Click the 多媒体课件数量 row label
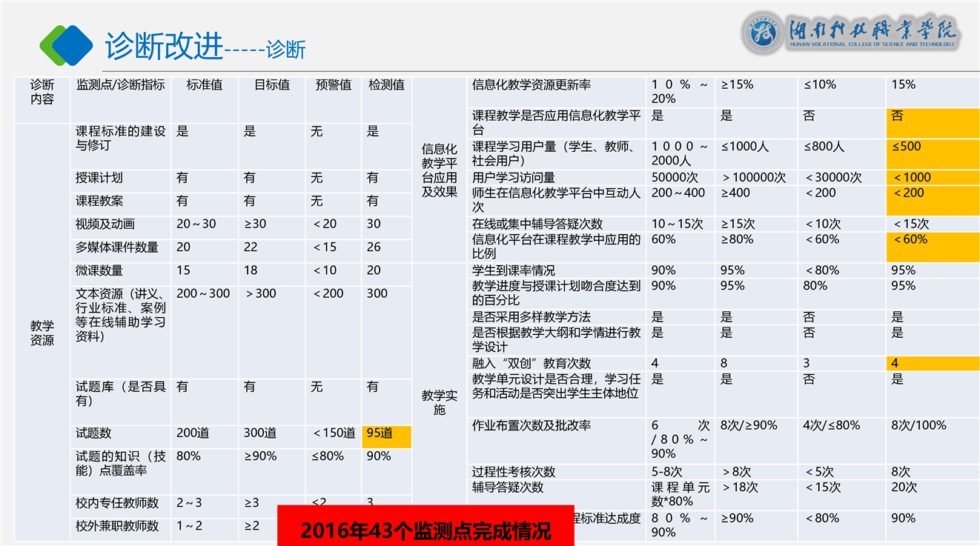The height and width of the screenshot is (546, 980). 117,247
